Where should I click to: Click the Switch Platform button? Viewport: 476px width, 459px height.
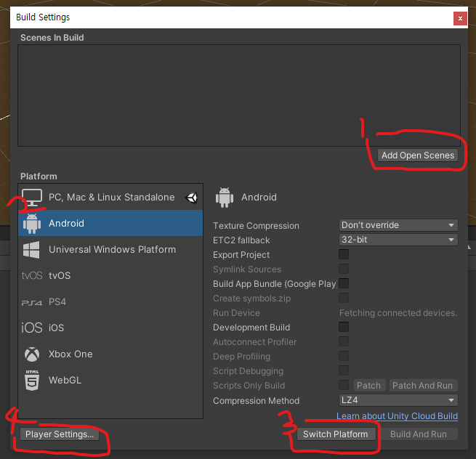(x=336, y=434)
